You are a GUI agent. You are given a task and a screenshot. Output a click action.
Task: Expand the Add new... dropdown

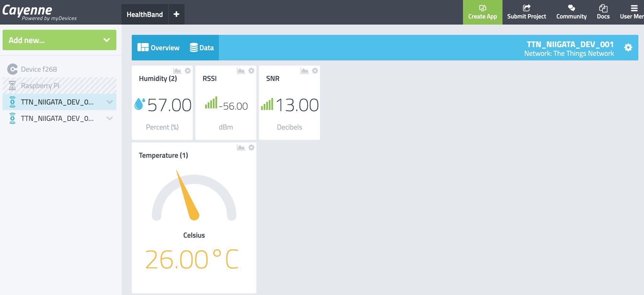coord(59,40)
